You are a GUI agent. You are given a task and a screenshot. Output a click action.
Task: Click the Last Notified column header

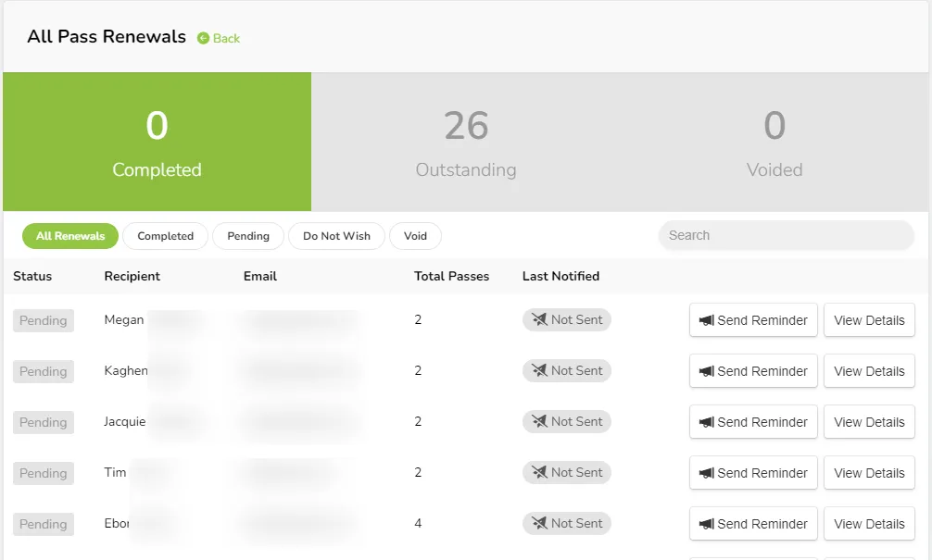pos(561,276)
